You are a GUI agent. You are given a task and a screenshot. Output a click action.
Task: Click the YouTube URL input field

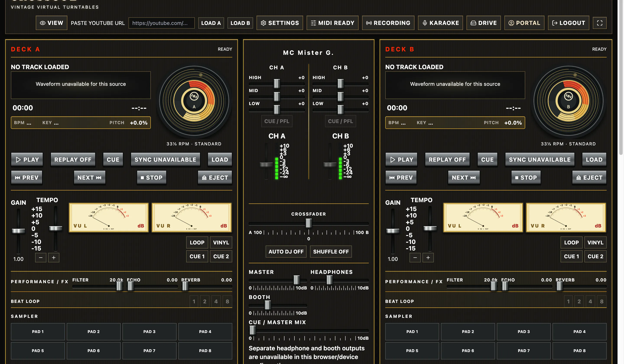coord(161,23)
